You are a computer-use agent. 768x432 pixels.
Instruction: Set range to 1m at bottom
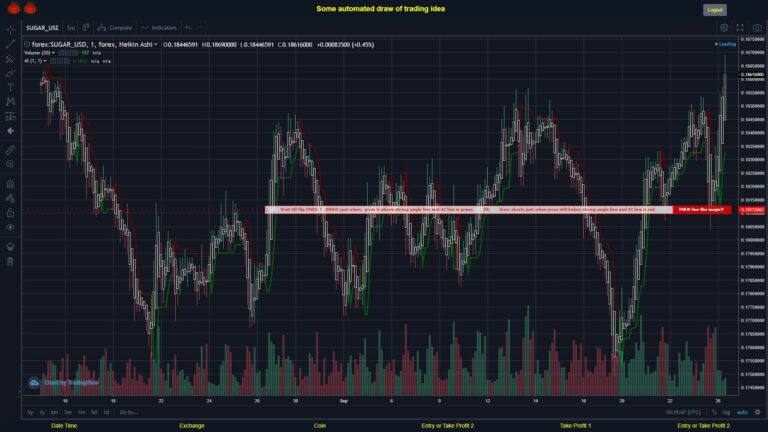tap(81, 412)
